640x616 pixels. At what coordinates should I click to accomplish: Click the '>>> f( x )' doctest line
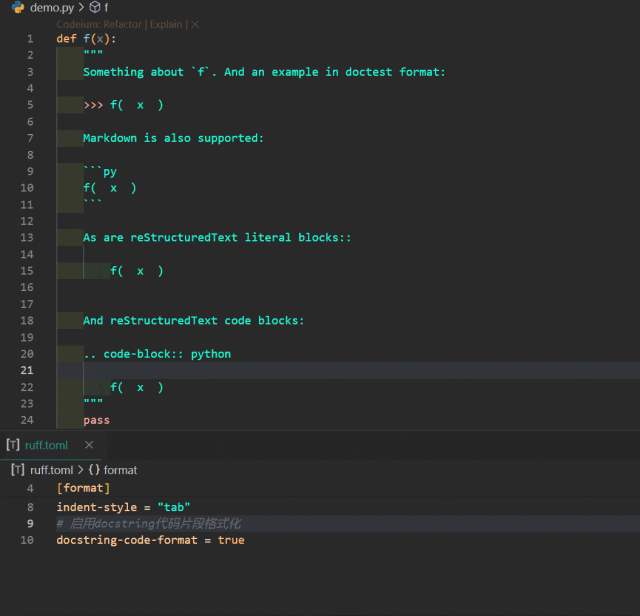pyautogui.click(x=123, y=105)
